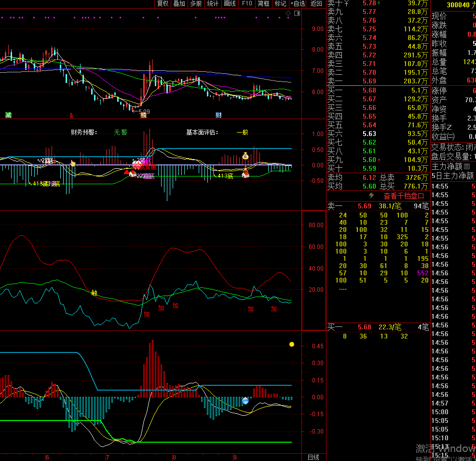Image resolution: width=476 pixels, height=461 pixels.
Task: Click the 5.09 low price label
Action: tap(144, 111)
